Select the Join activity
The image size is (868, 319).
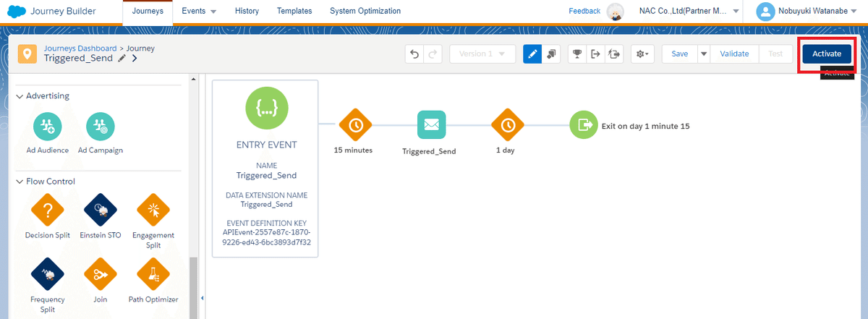pos(101,274)
